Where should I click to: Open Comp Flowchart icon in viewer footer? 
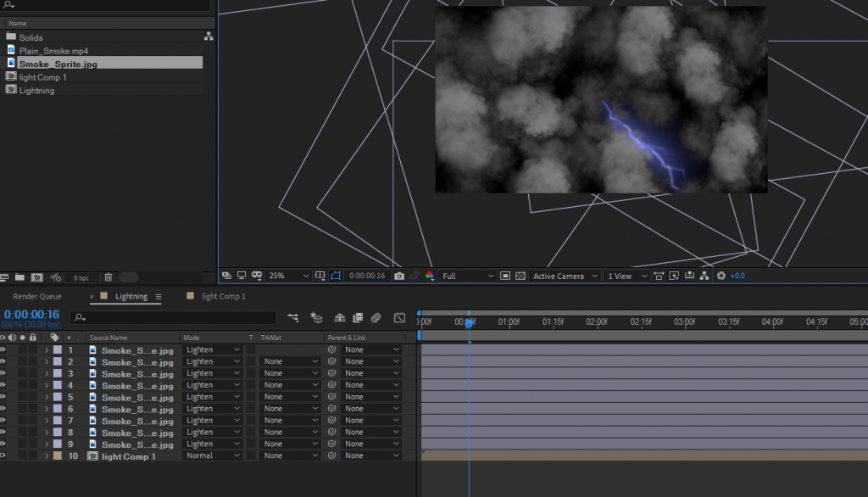704,276
